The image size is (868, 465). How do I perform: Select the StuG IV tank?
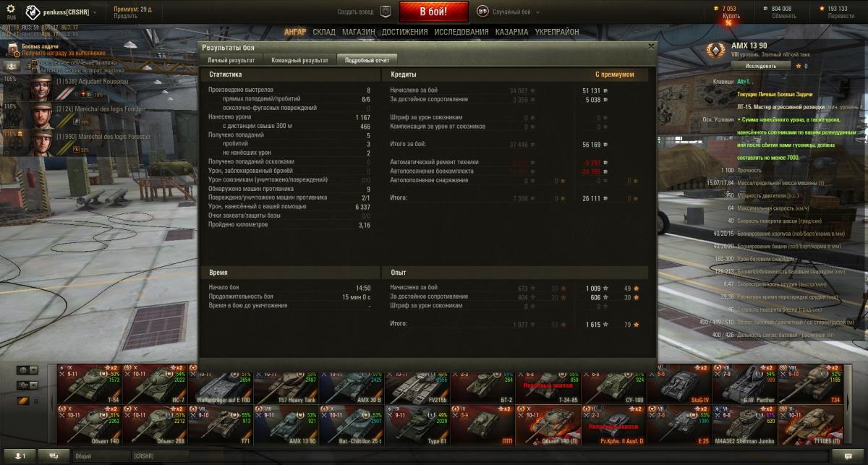(678, 384)
